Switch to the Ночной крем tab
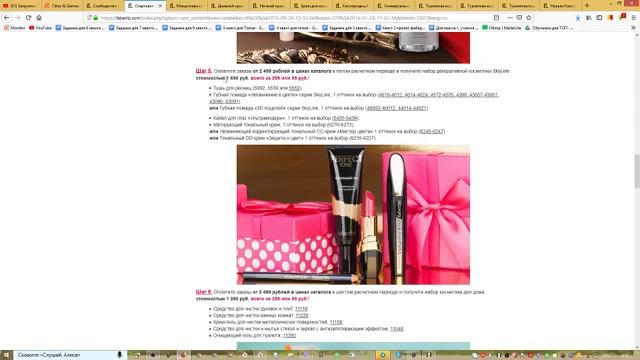The height and width of the screenshot is (360, 640). tap(270, 6)
